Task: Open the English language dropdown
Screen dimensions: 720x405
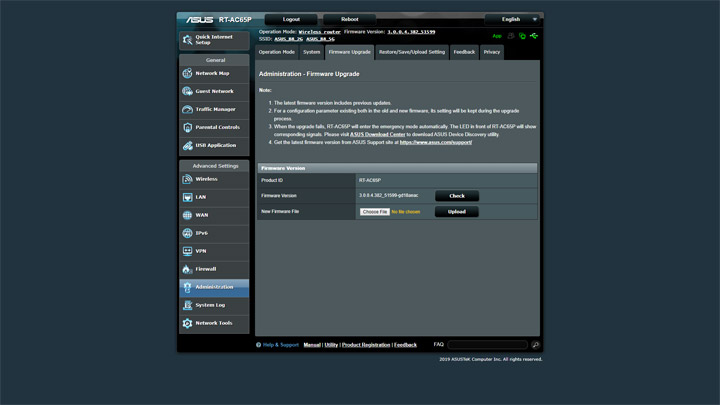Action: tap(512, 19)
